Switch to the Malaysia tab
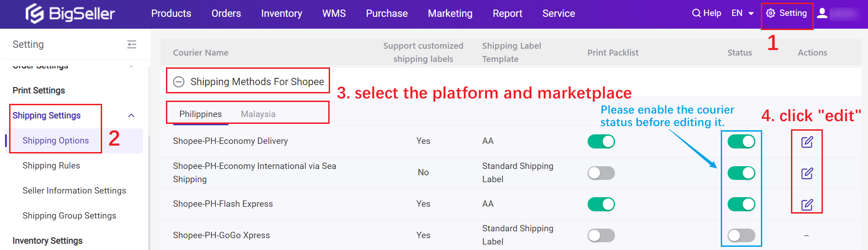The width and height of the screenshot is (868, 250). [x=258, y=114]
